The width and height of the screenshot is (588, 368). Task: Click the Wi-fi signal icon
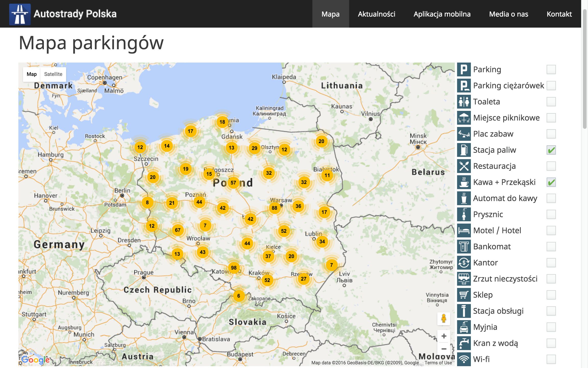pos(464,359)
